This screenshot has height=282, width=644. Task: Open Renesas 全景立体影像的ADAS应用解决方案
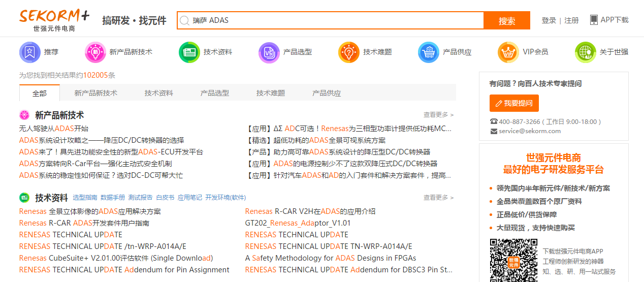pos(90,211)
